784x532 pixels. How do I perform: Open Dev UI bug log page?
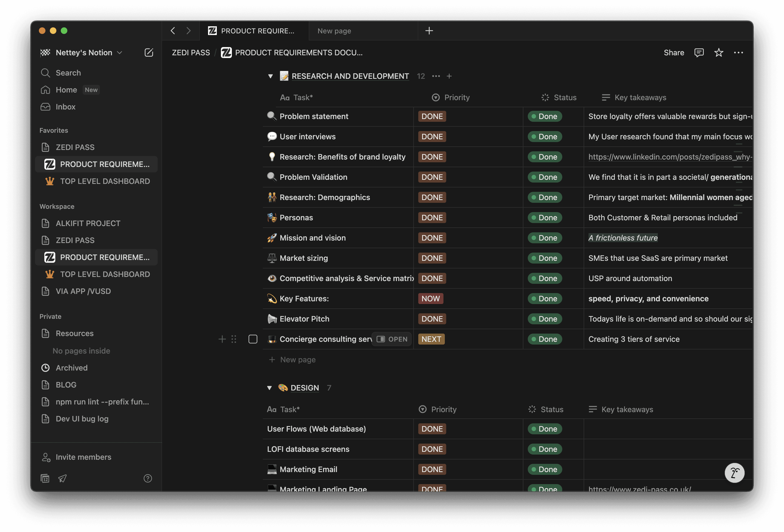tap(96, 419)
